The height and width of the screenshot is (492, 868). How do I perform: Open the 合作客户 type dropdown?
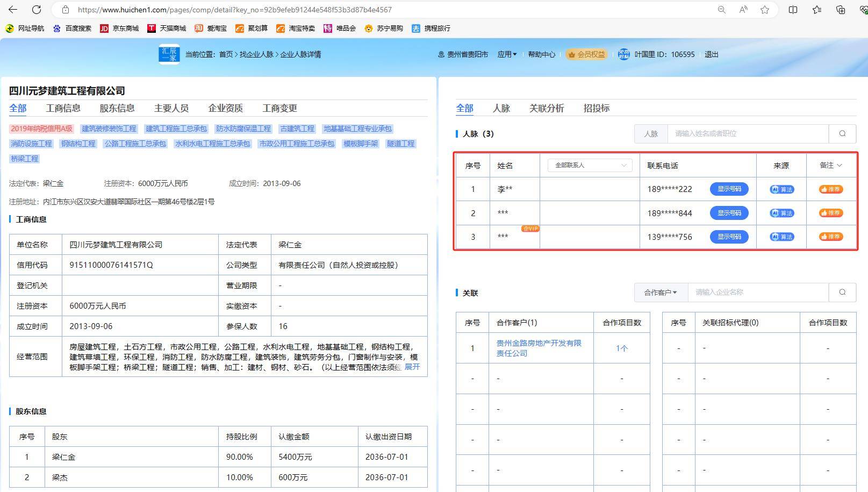[x=661, y=293]
